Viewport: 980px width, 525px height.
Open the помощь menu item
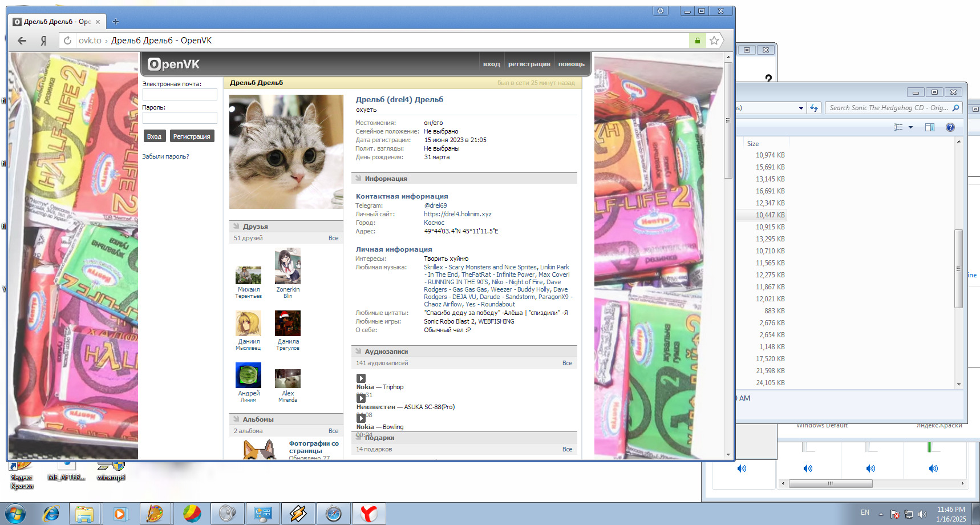pyautogui.click(x=572, y=64)
